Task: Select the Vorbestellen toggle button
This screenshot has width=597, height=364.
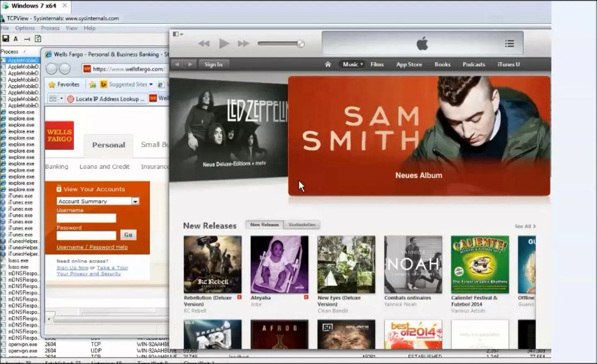Action: coord(302,225)
